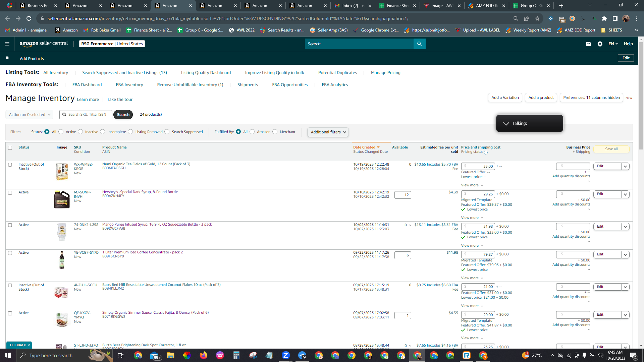Open the Chrome extensions puzzle icon
The image size is (644, 362).
[604, 18]
